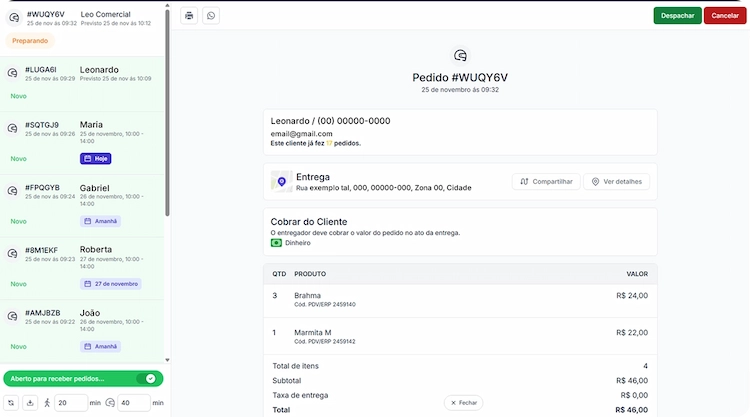Viewport: 750px width, 417px height.
Task: Open 'Ver detalhes' for delivery address
Action: [x=617, y=182]
